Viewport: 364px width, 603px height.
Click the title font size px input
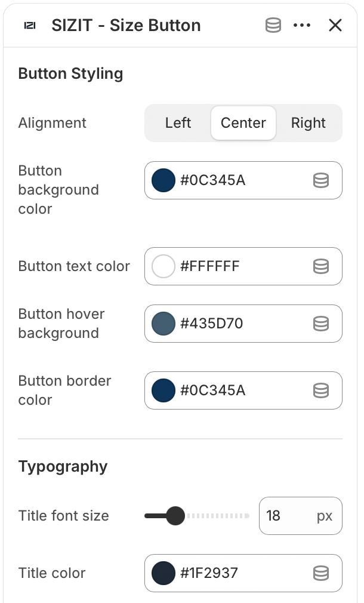coord(289,516)
